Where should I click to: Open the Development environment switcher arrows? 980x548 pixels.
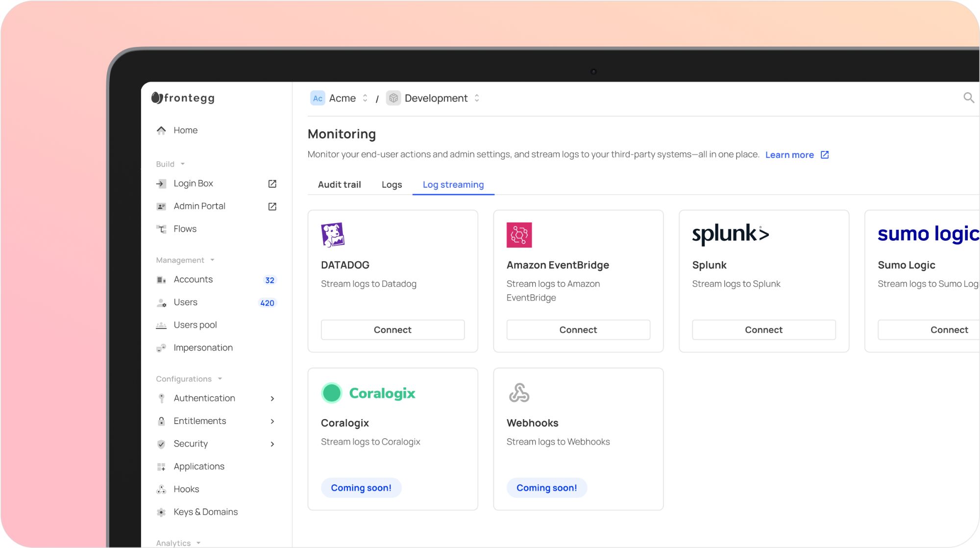tap(477, 98)
